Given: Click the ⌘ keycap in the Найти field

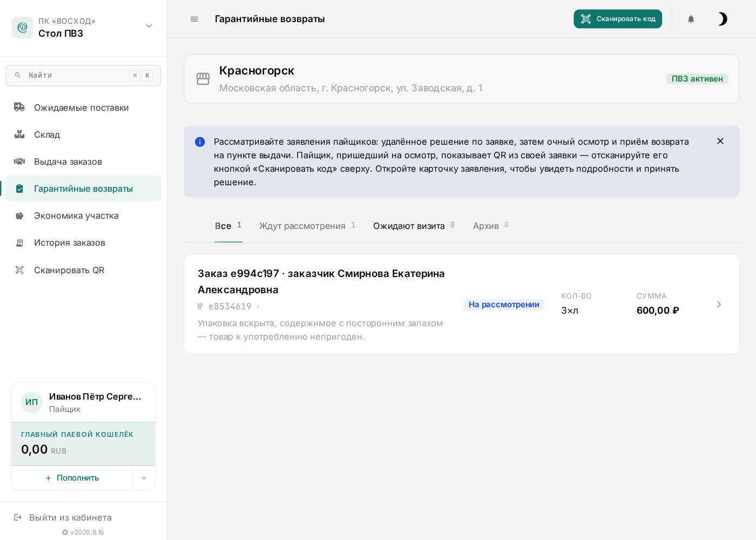Looking at the screenshot, I should [135, 76].
